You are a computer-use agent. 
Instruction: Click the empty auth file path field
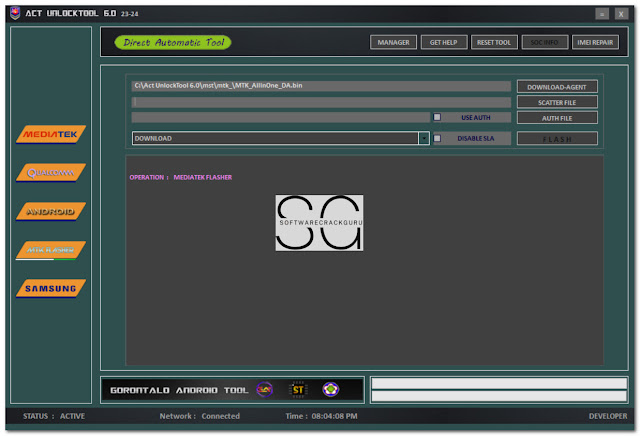281,118
